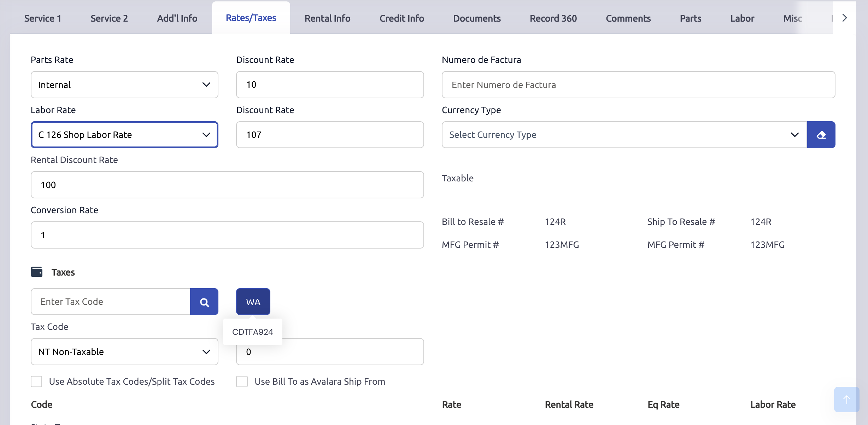Open the Record 360 tab

[553, 18]
